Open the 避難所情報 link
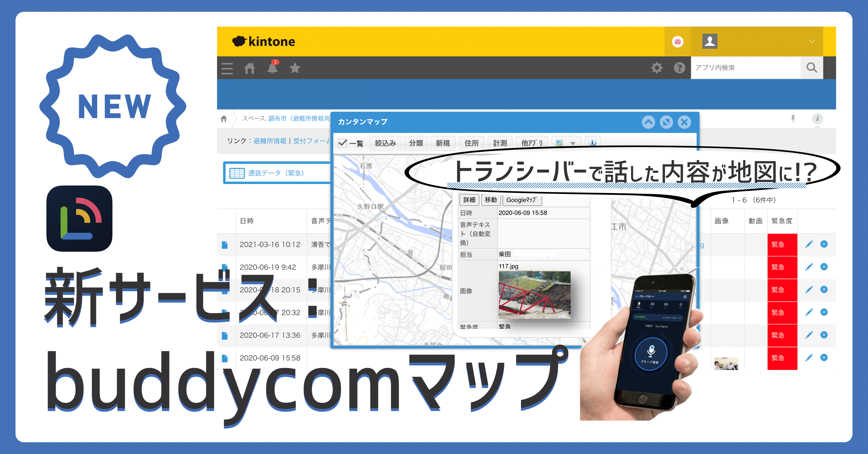The image size is (868, 454). (x=270, y=141)
